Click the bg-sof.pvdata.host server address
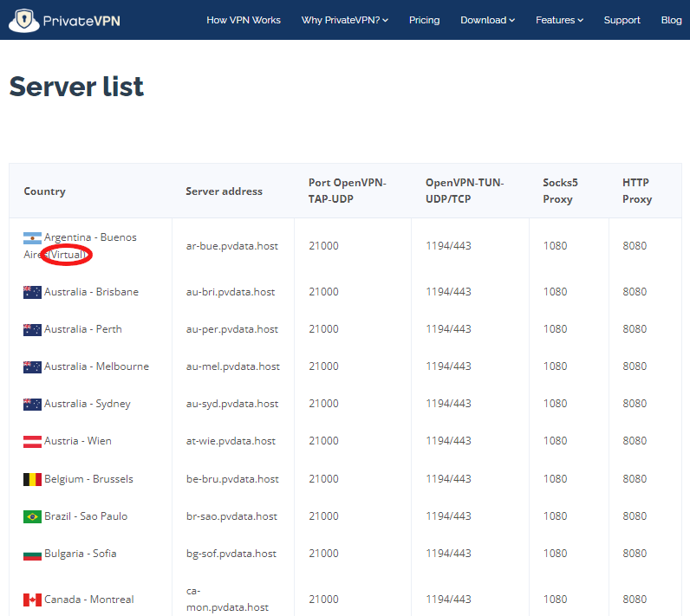 [x=231, y=554]
